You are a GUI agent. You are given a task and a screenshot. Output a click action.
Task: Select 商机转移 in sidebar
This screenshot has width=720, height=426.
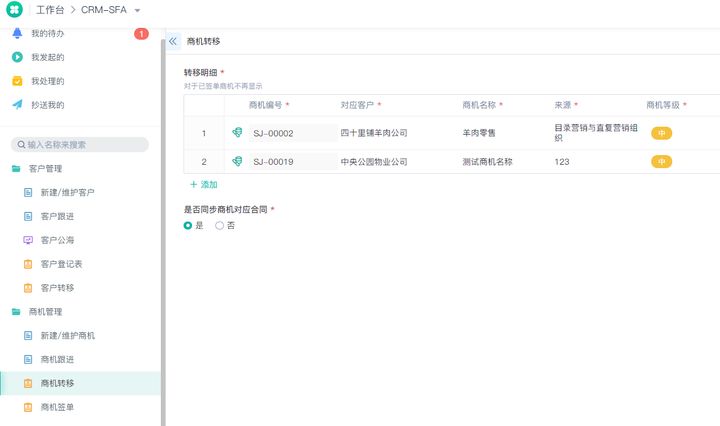pyautogui.click(x=80, y=383)
